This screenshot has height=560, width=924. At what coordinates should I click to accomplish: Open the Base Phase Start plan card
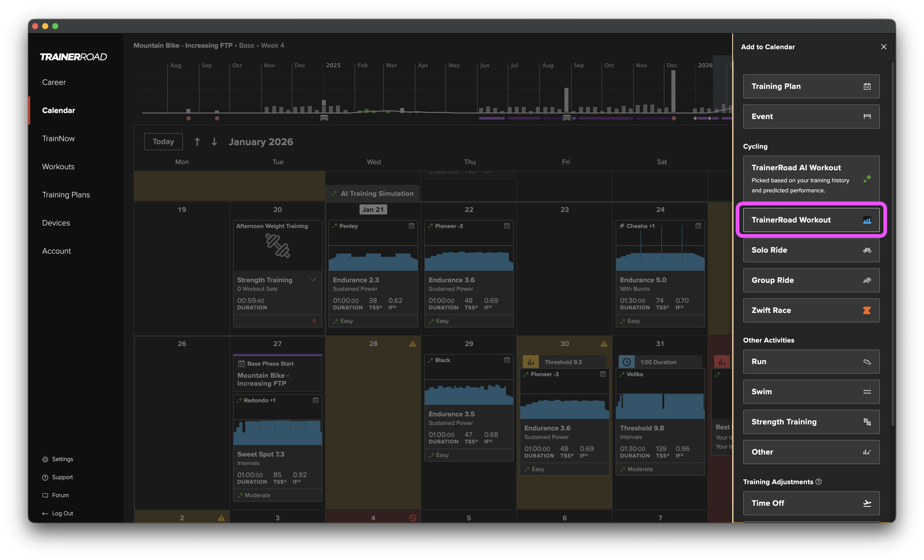[x=277, y=373]
